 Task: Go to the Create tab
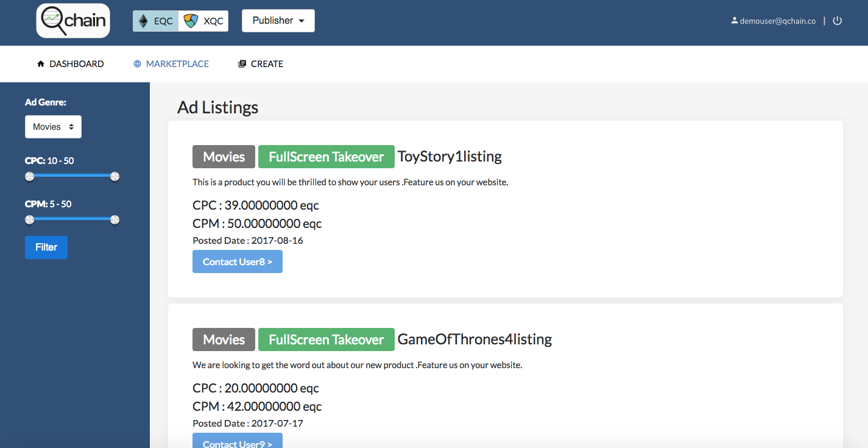point(267,63)
